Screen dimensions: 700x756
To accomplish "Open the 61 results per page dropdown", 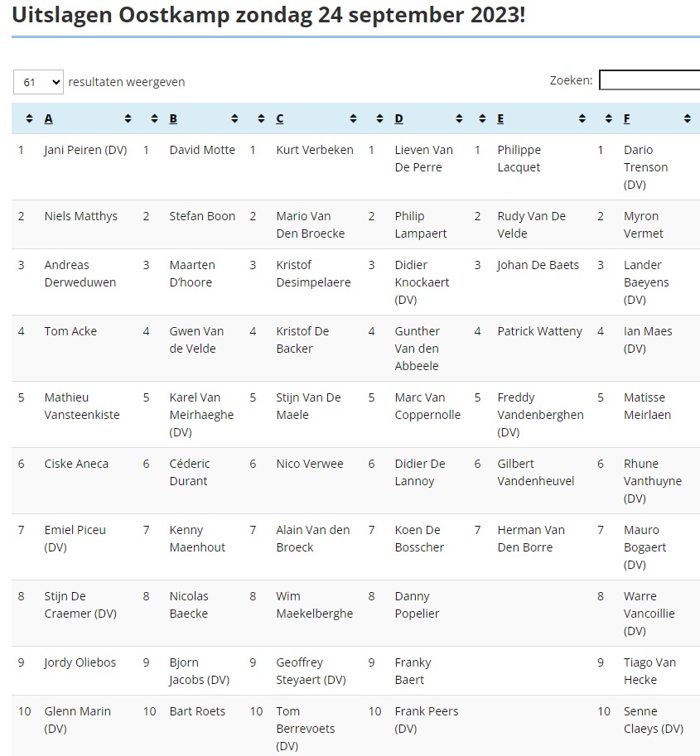I will pyautogui.click(x=39, y=82).
